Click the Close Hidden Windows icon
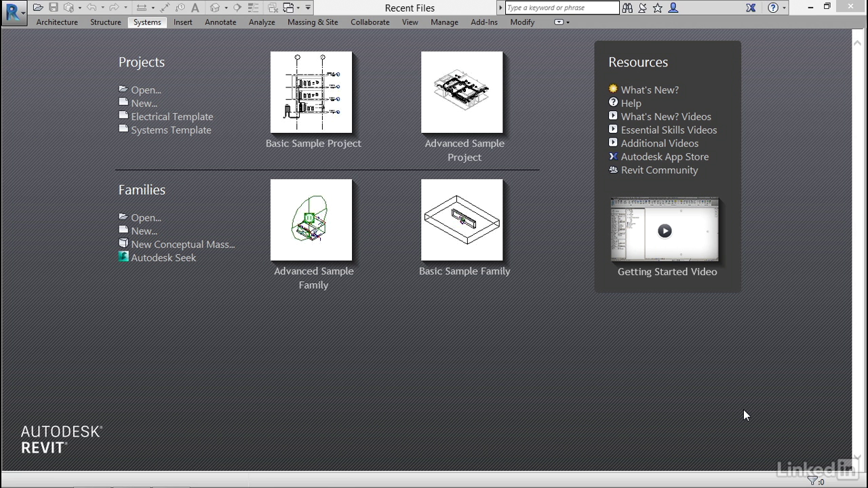The width and height of the screenshot is (868, 488). pyautogui.click(x=273, y=7)
